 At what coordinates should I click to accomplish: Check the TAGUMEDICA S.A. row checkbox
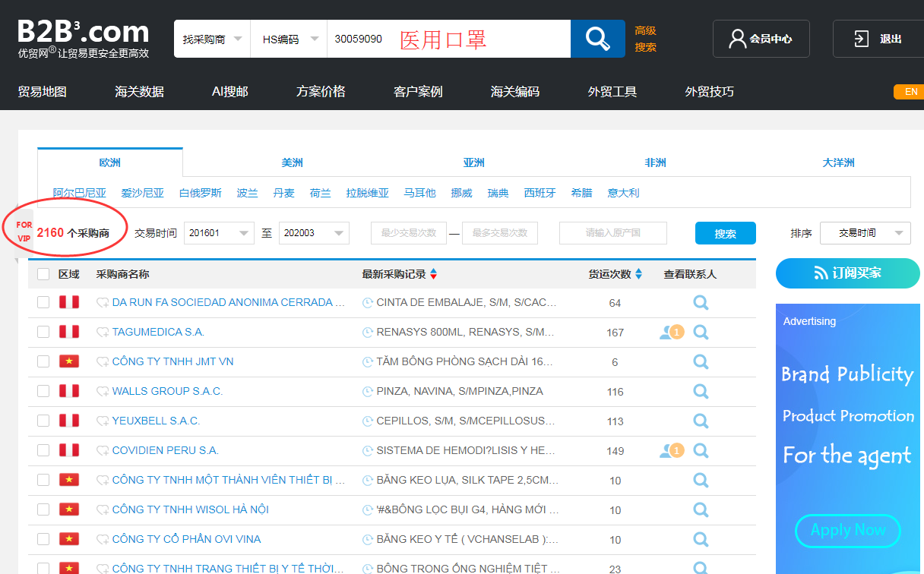pos(43,332)
